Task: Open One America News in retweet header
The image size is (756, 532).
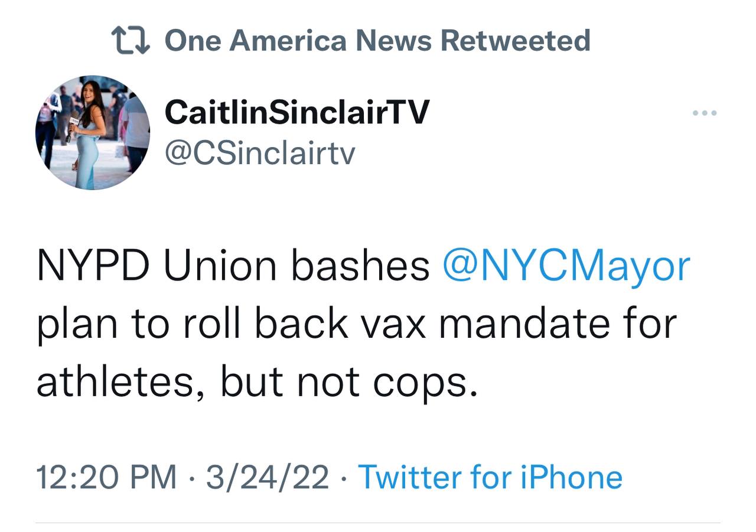Action: (298, 41)
